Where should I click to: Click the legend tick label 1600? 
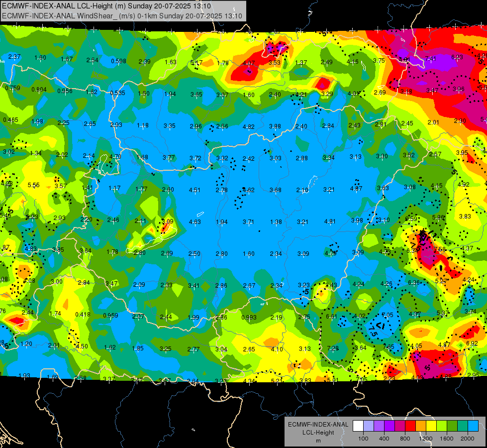tap(447, 439)
